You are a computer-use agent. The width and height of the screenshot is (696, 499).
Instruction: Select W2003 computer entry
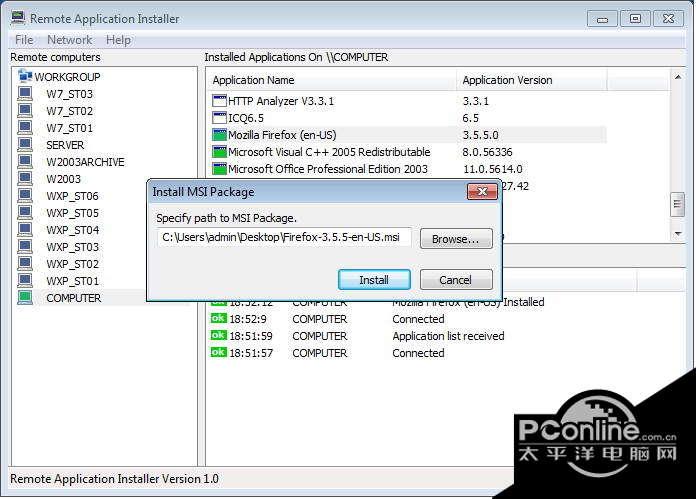[x=63, y=179]
